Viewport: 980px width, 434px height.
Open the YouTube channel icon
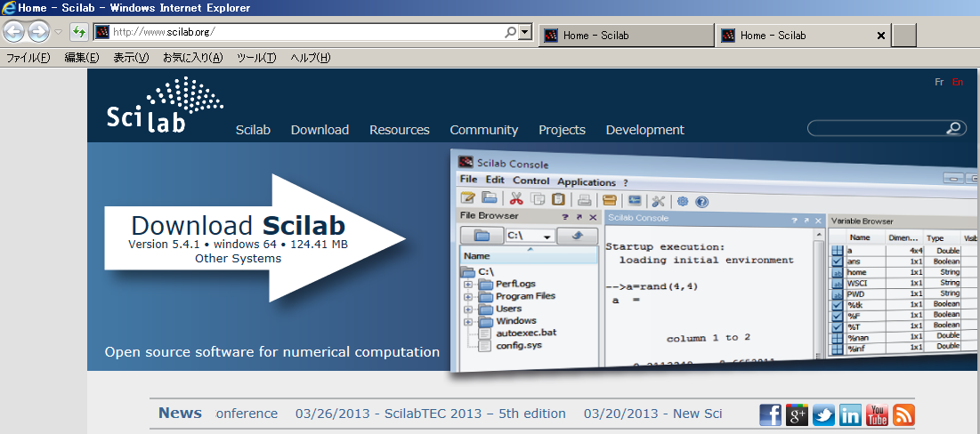point(878,414)
